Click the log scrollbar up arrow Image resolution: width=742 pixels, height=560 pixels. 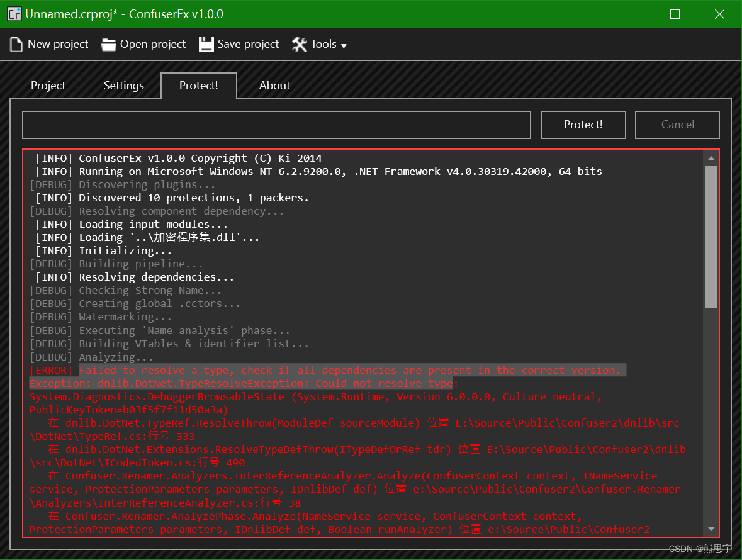pyautogui.click(x=711, y=158)
